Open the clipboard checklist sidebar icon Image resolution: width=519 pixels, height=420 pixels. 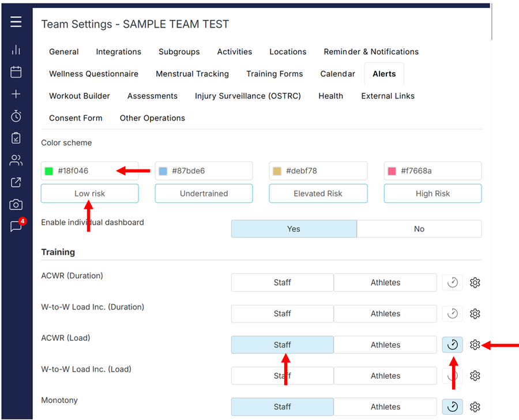pyautogui.click(x=16, y=138)
